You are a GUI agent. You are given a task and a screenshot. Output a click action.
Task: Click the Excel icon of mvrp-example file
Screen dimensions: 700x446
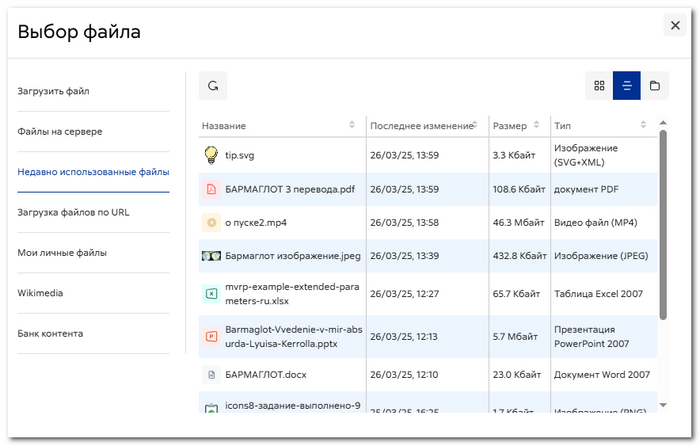click(211, 294)
